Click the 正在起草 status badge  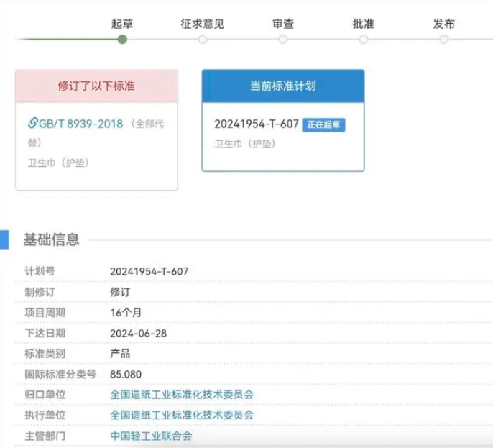(324, 124)
